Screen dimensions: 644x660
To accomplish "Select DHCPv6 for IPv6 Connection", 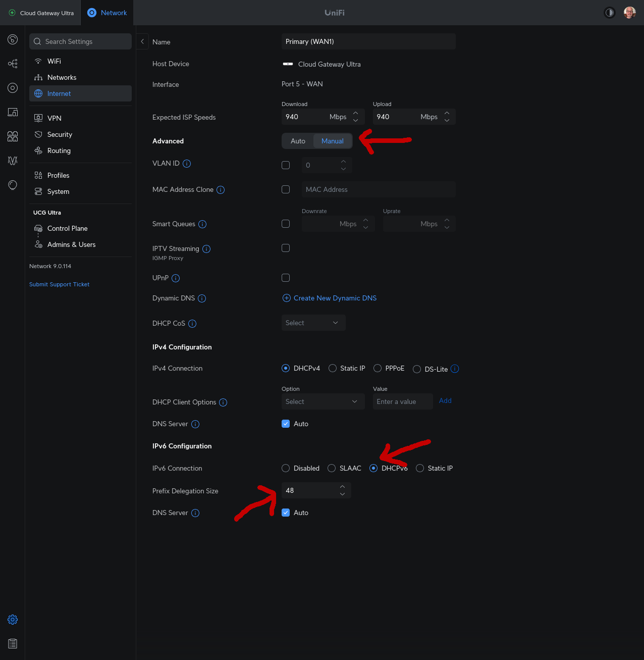I will (x=373, y=468).
